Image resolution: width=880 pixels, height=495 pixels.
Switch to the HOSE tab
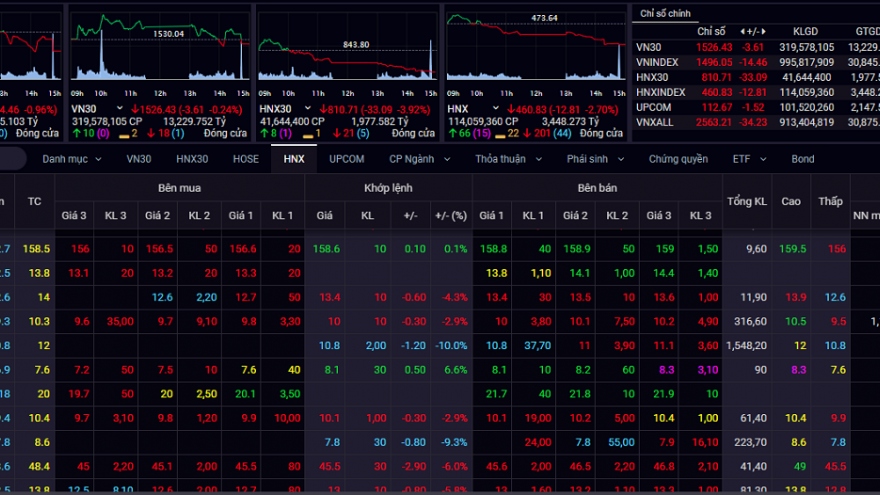[245, 159]
